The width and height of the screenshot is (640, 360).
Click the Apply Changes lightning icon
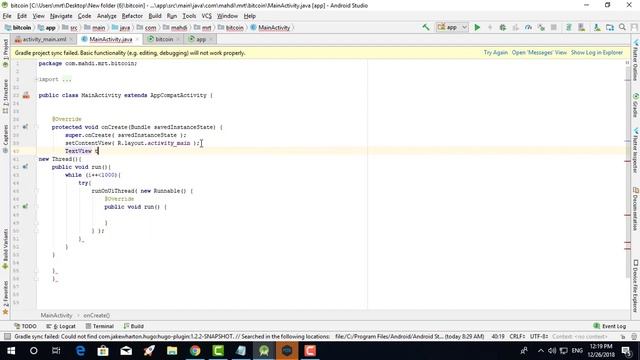[490, 27]
